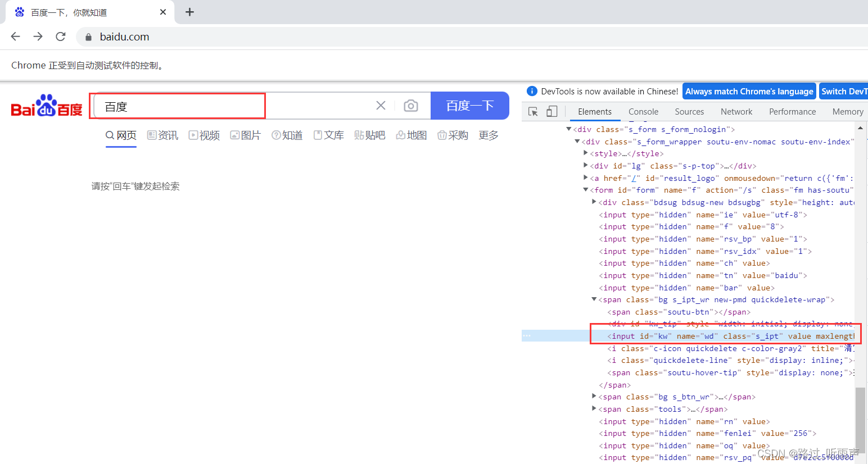Select the 采购 tab
Viewport: 868px width, 464px height.
[x=453, y=135]
